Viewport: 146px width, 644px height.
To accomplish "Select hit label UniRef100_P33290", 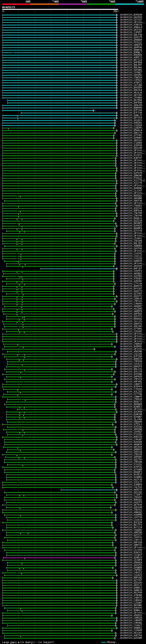I will click(131, 435).
